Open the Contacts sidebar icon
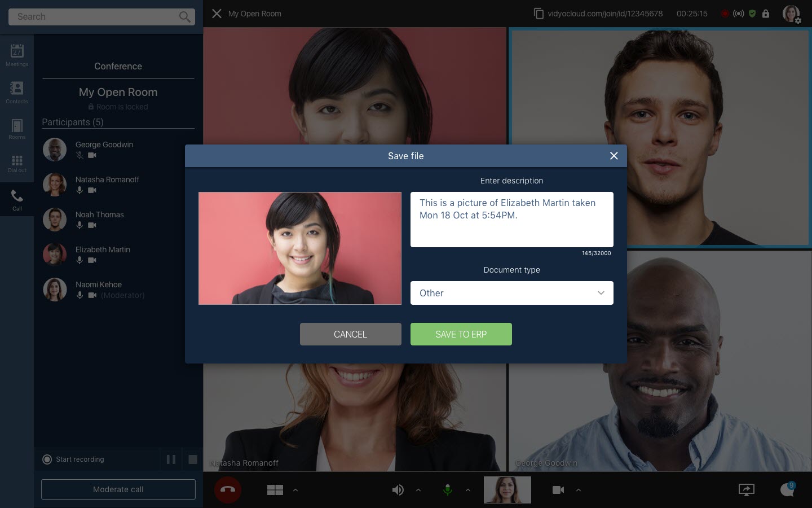 [17, 91]
